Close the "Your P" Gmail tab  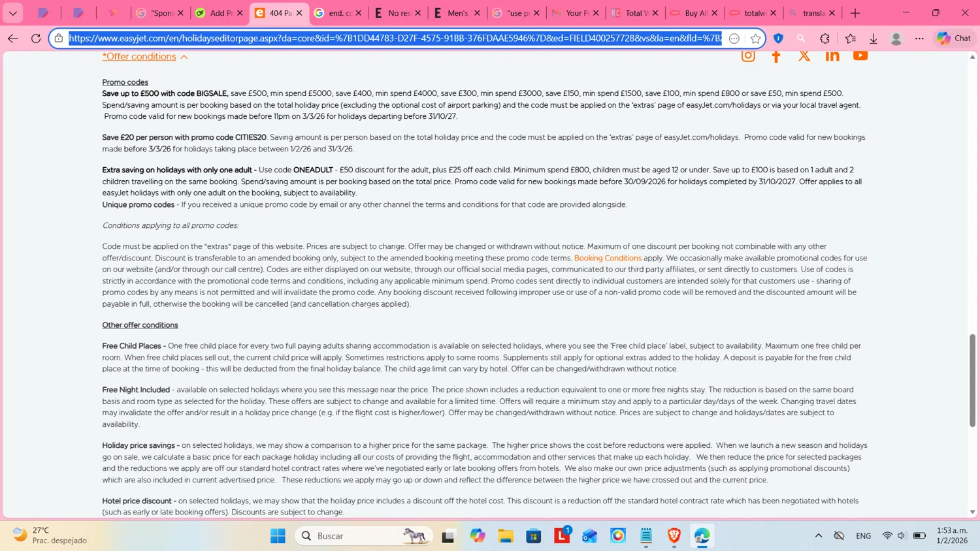[596, 13]
